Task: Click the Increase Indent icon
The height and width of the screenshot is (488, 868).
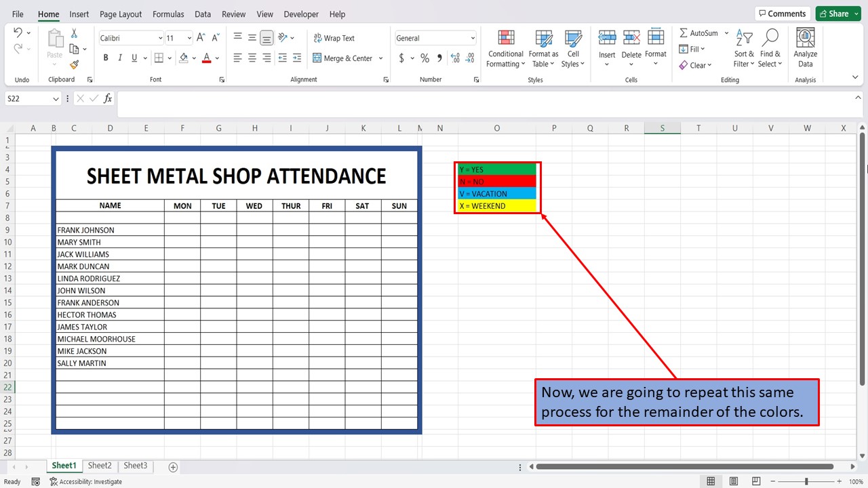Action: point(298,58)
